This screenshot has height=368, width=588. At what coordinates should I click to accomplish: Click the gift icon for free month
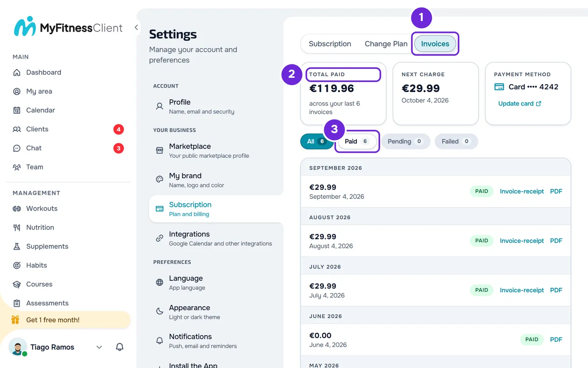point(15,320)
